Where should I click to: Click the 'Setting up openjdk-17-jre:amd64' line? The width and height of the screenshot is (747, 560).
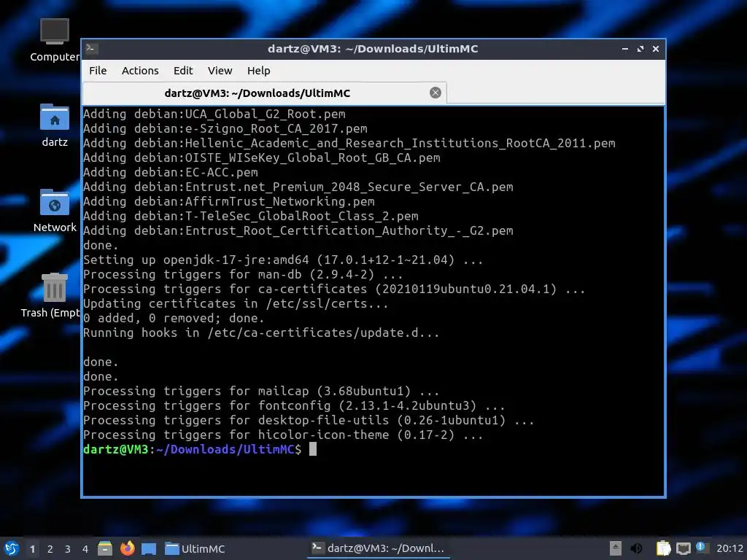[283, 260]
